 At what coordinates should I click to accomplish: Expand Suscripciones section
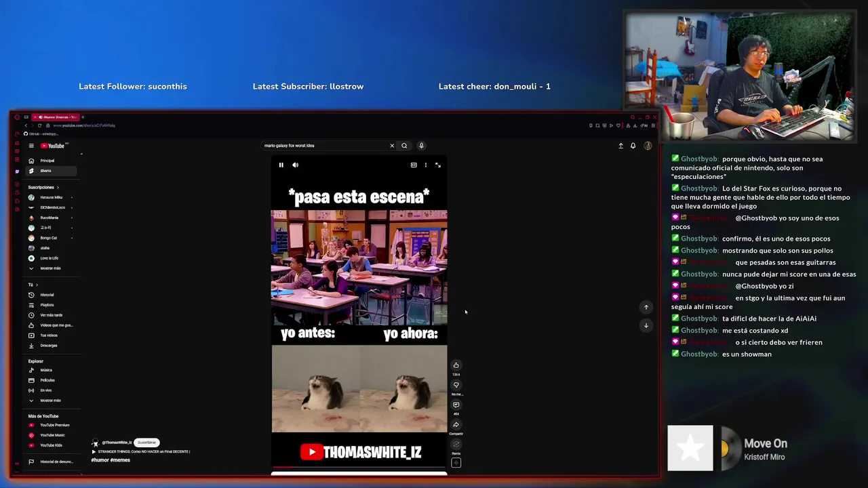(43, 187)
